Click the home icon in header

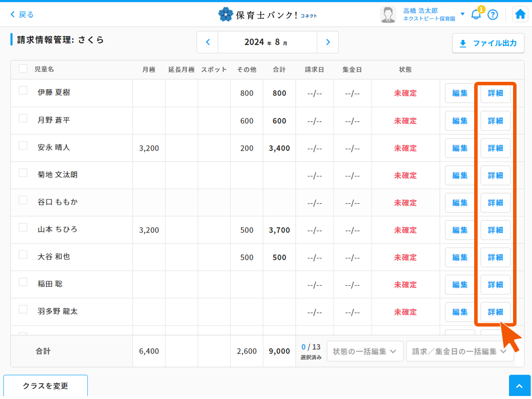click(520, 14)
